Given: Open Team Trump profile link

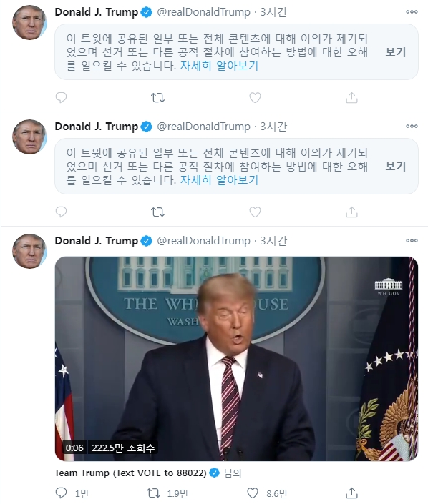Looking at the screenshot, I should pos(130,473).
